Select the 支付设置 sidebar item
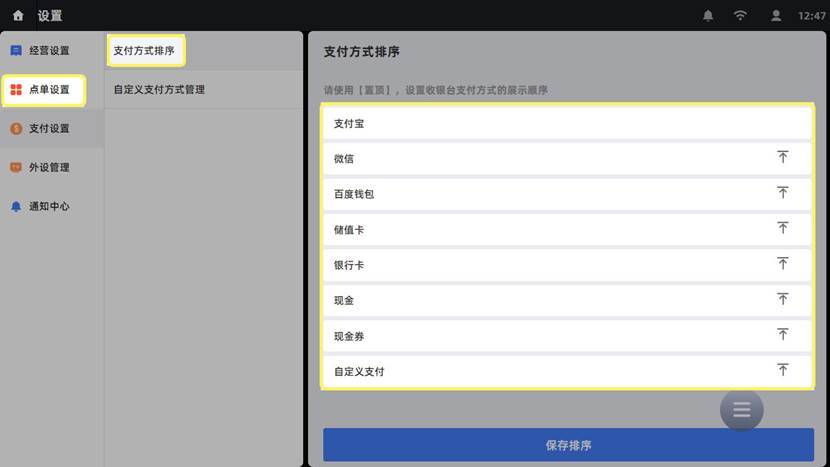The height and width of the screenshot is (467, 830). click(x=52, y=129)
